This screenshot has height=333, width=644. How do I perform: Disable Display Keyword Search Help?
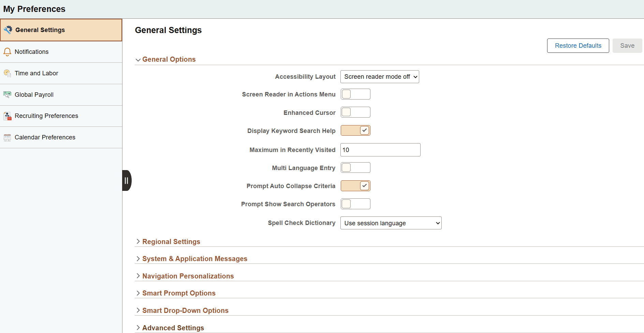355,130
